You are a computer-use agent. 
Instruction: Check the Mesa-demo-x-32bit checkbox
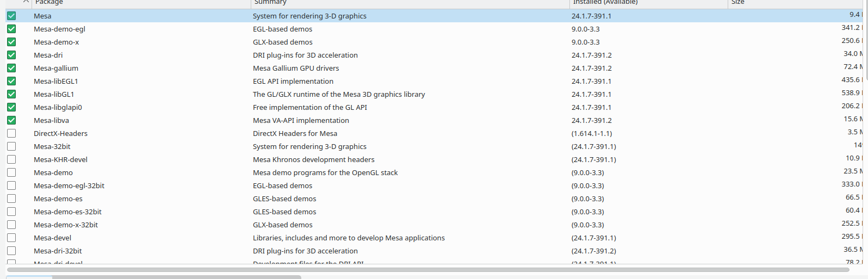[x=11, y=225]
